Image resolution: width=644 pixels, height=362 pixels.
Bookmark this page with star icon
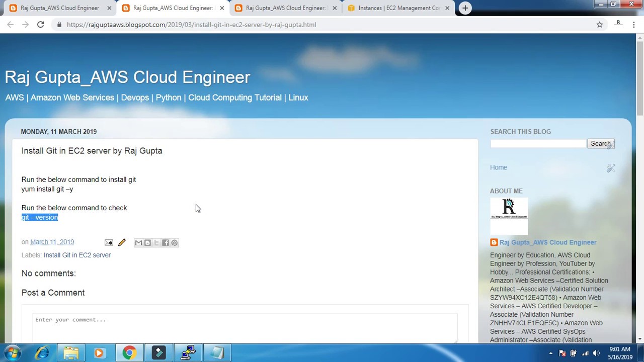point(599,25)
